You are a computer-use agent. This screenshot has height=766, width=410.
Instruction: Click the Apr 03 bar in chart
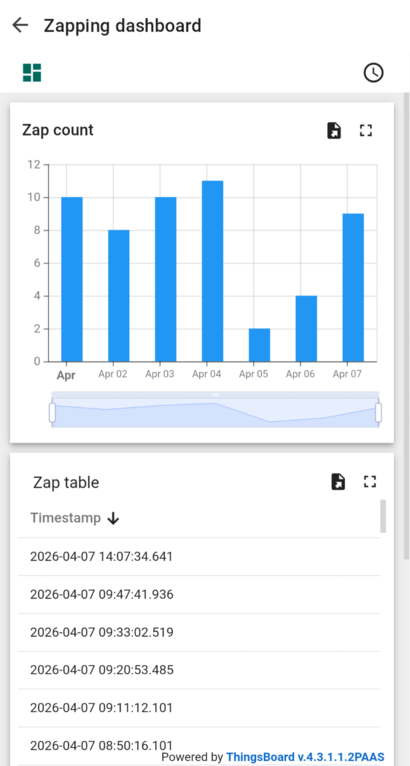coord(166,279)
